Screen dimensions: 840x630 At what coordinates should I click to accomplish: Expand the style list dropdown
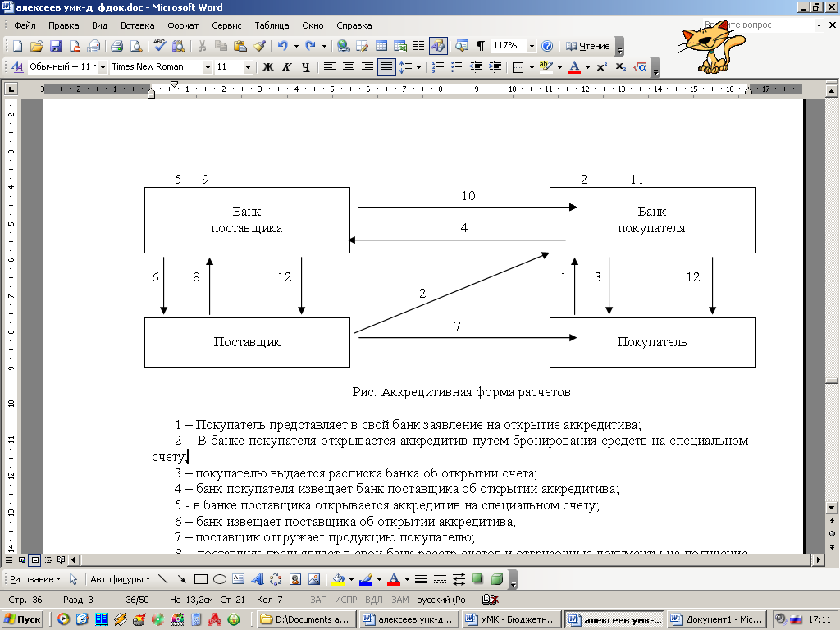click(x=103, y=67)
